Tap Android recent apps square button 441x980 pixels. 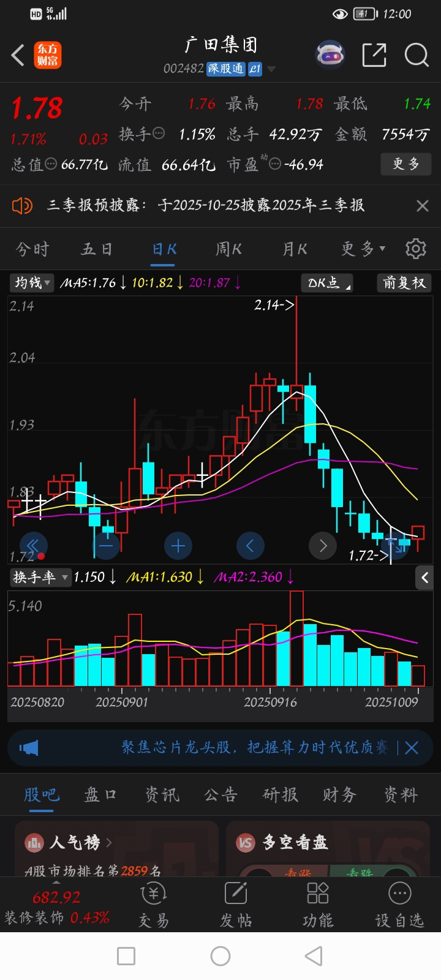point(126,956)
